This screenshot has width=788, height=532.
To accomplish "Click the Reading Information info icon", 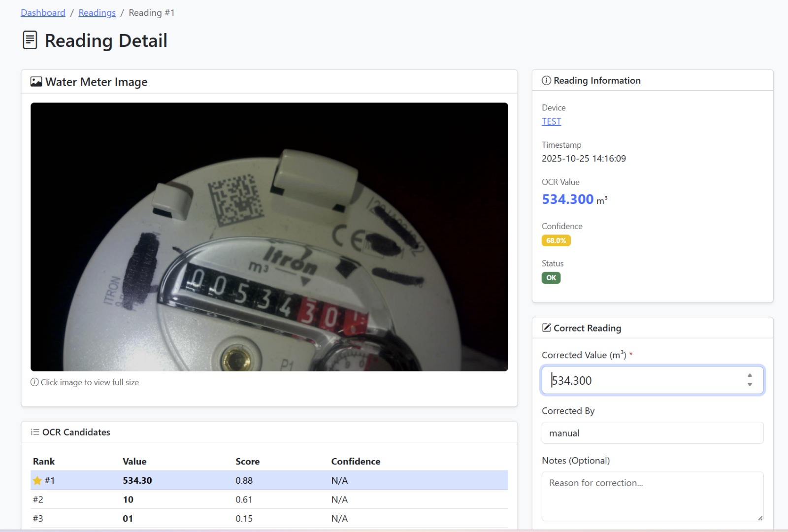I will [546, 81].
